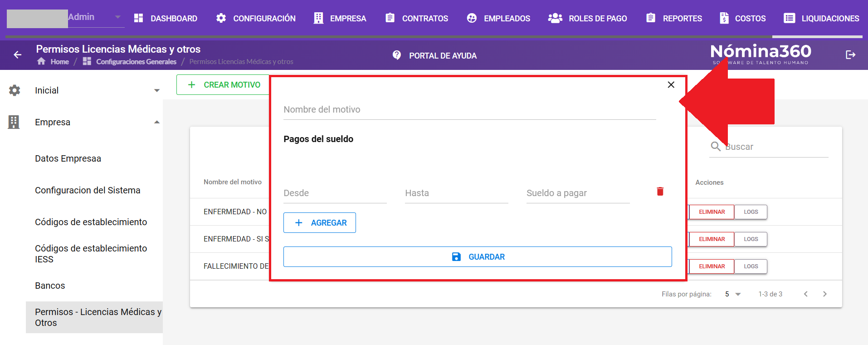Click Eliminar for FALLECIMIENTO row

(712, 266)
